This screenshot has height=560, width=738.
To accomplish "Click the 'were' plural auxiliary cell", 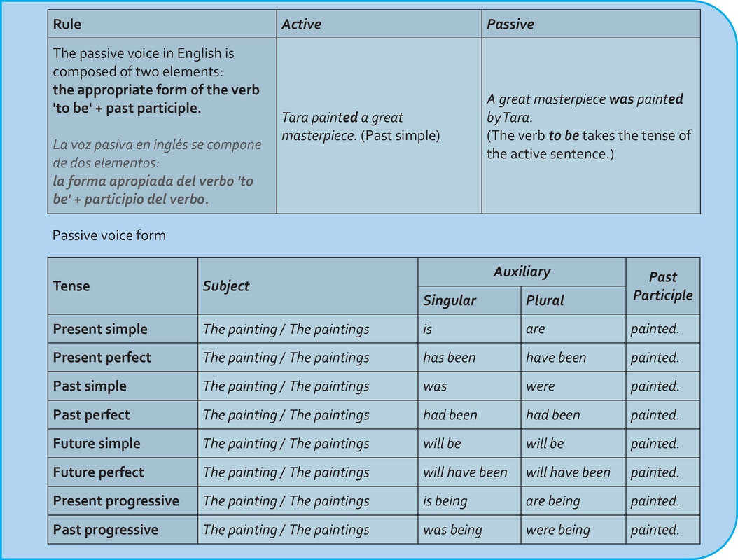I will 540,386.
